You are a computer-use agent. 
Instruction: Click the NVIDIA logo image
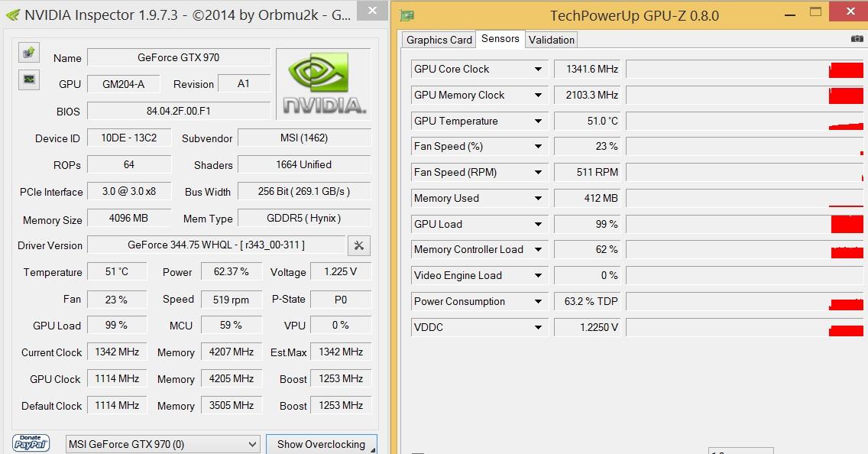[323, 84]
